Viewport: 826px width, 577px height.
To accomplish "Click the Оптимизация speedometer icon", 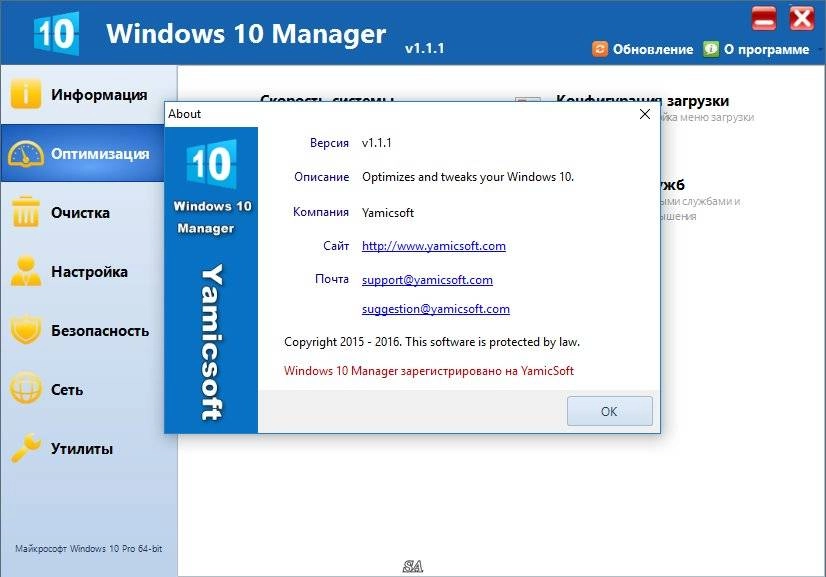I will [25, 154].
